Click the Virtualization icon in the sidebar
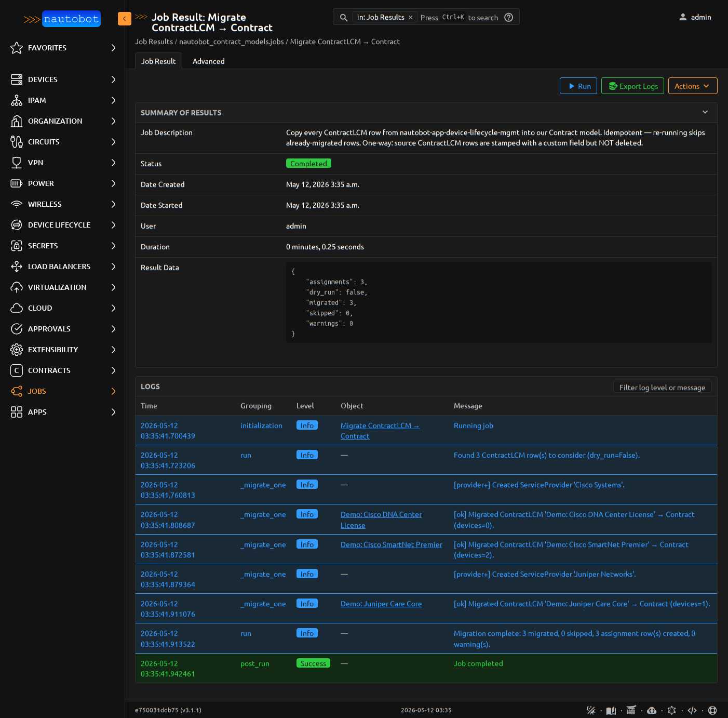 pos(17,287)
